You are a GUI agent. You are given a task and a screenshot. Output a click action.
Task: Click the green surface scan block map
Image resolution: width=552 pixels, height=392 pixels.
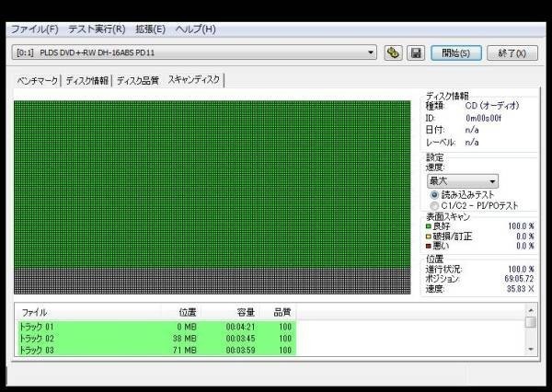(x=212, y=197)
